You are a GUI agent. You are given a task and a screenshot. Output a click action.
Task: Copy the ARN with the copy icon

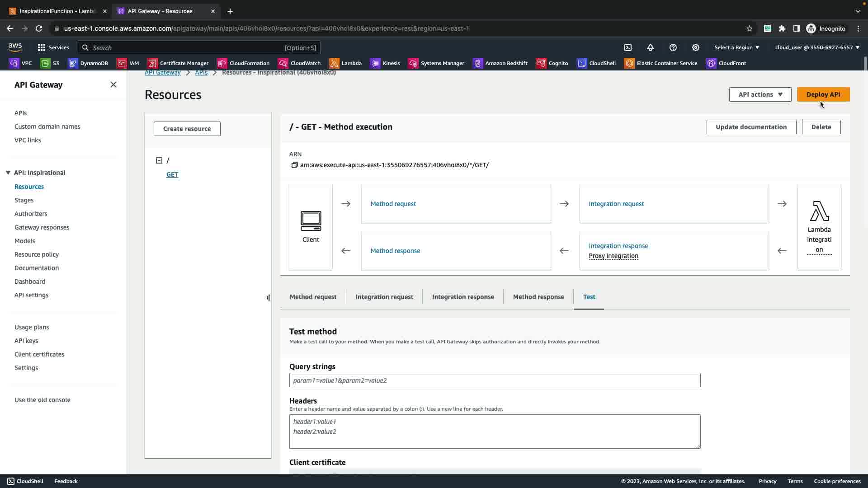[294, 165]
